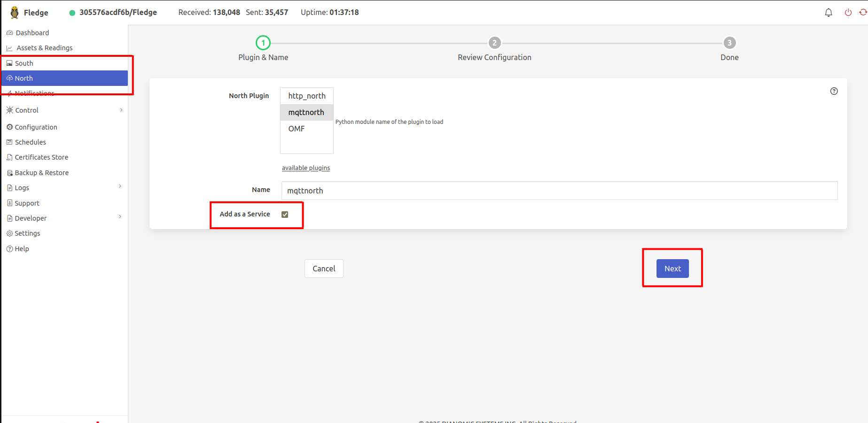This screenshot has height=423, width=868.
Task: Open the South menu item
Action: pyautogui.click(x=24, y=63)
